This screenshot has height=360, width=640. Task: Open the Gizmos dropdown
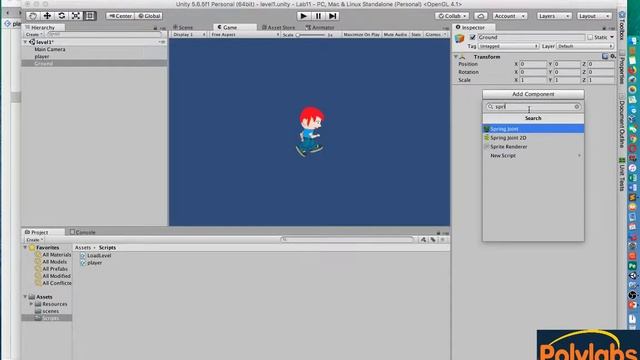436,35
